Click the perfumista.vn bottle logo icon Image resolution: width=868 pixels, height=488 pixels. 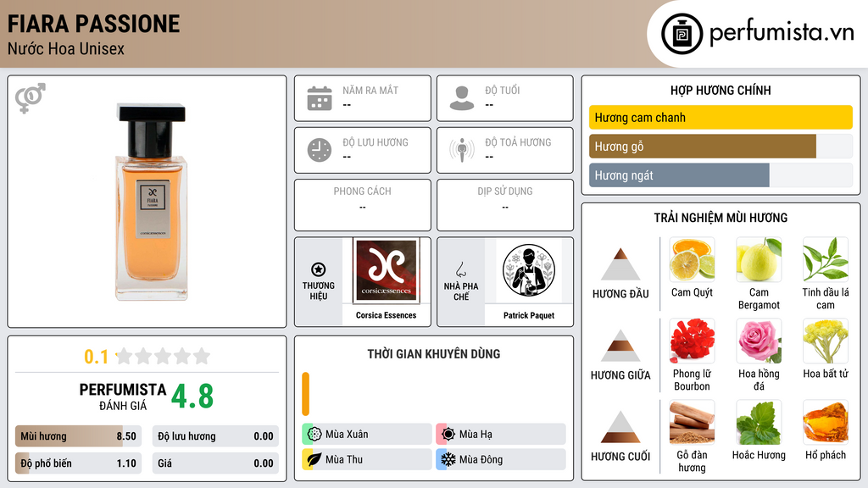[x=682, y=34]
